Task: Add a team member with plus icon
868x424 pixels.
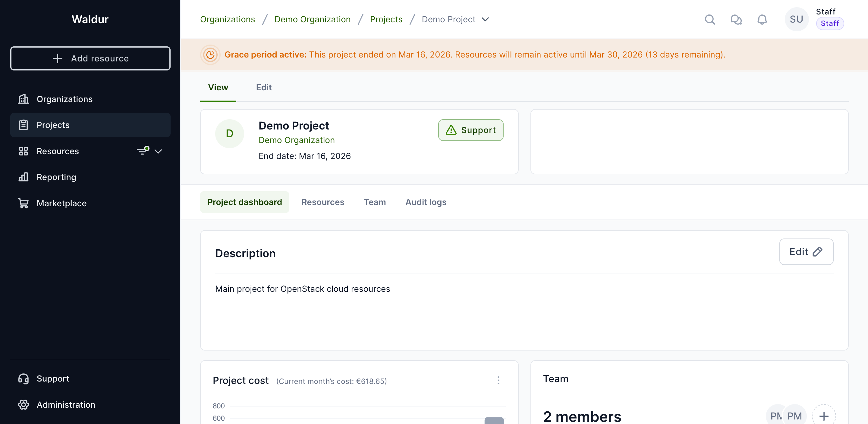Action: click(x=823, y=416)
